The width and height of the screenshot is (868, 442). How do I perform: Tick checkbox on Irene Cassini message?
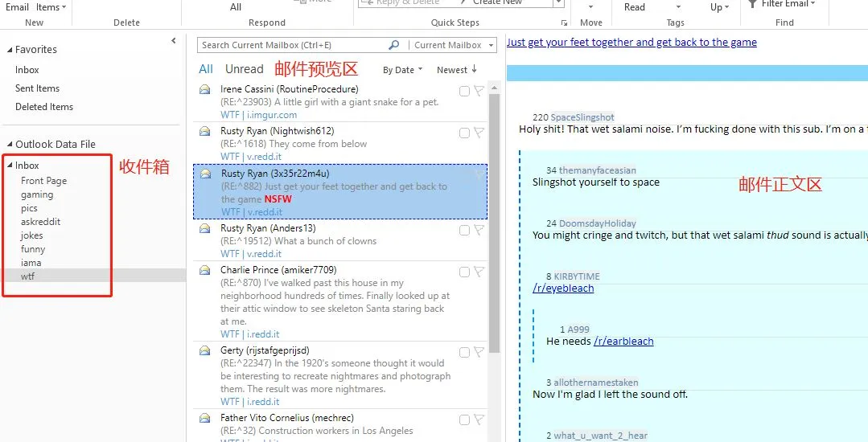coord(464,92)
